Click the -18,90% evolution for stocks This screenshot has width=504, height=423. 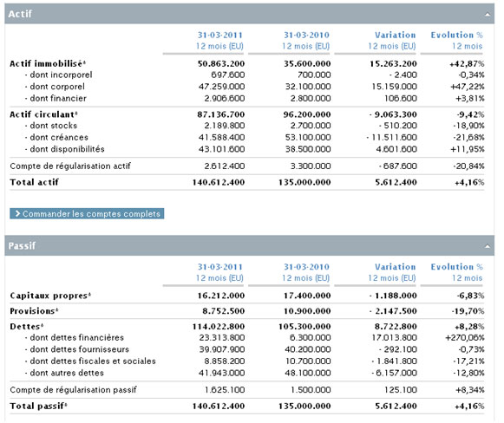(x=468, y=126)
